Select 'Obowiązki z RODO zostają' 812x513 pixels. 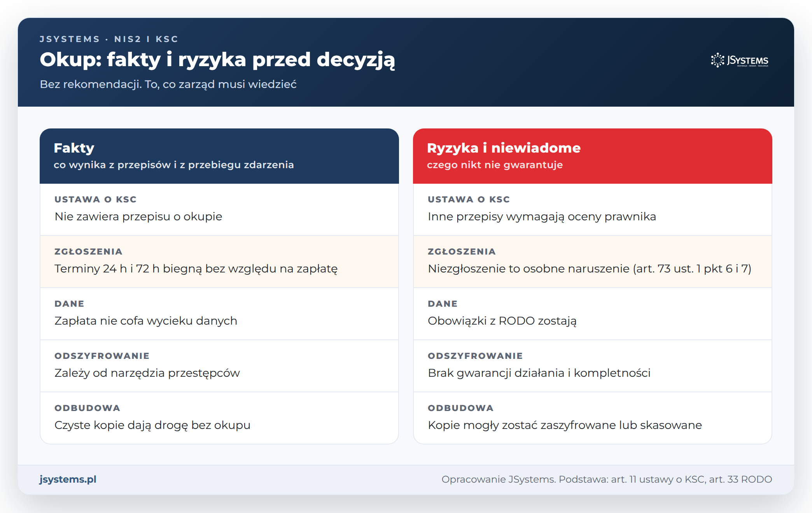point(502,321)
